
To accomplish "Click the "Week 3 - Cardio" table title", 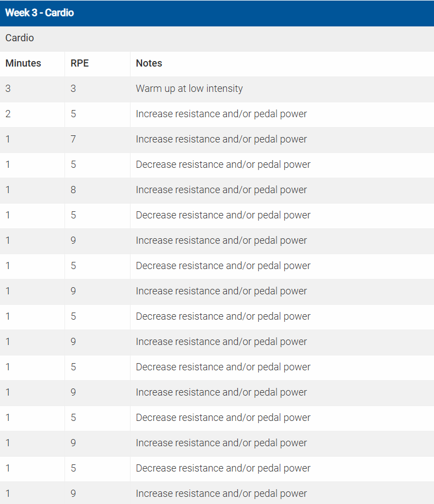I will coord(40,13).
